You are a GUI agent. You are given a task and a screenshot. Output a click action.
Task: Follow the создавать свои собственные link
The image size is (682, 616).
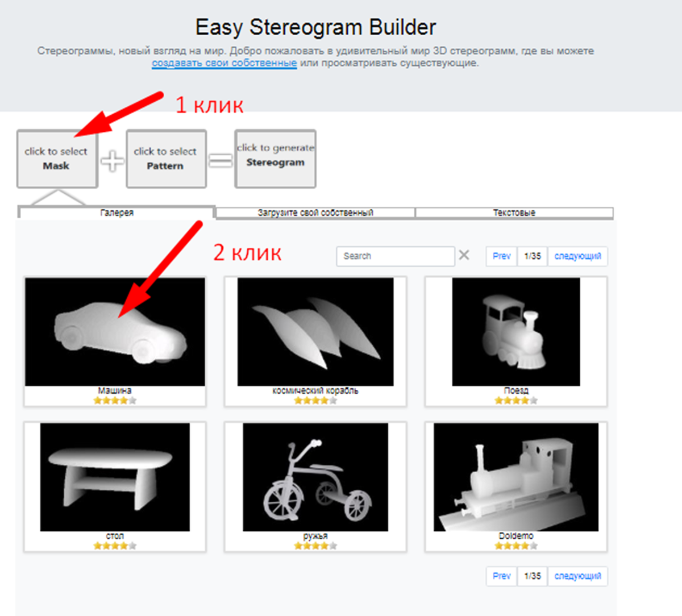click(224, 63)
